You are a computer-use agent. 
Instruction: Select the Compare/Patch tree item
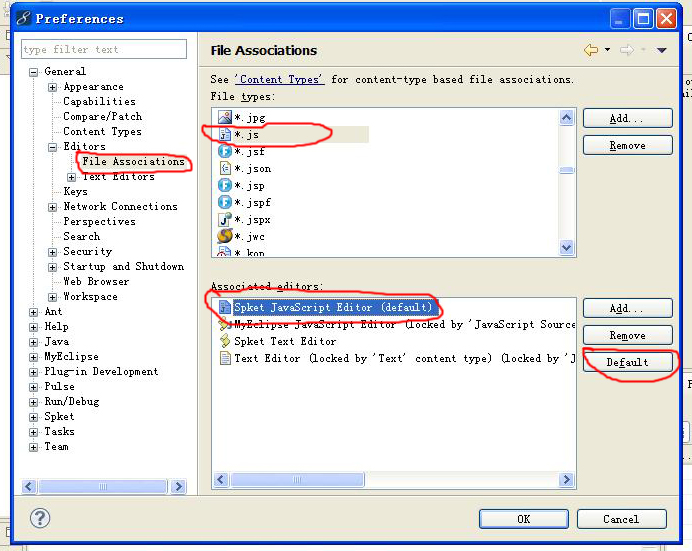click(102, 116)
